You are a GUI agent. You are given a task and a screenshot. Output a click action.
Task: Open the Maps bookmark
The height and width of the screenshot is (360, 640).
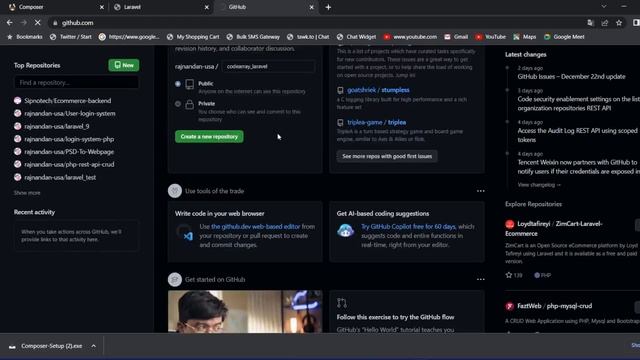tap(524, 37)
